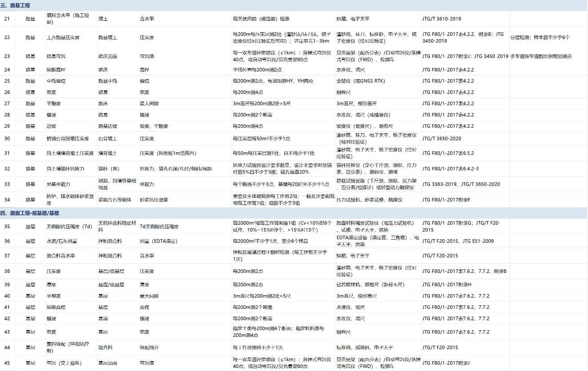588x371 pixels.
Task: Click the cell "每压实层每50m²不少于1点"
Action: (x=262, y=139)
